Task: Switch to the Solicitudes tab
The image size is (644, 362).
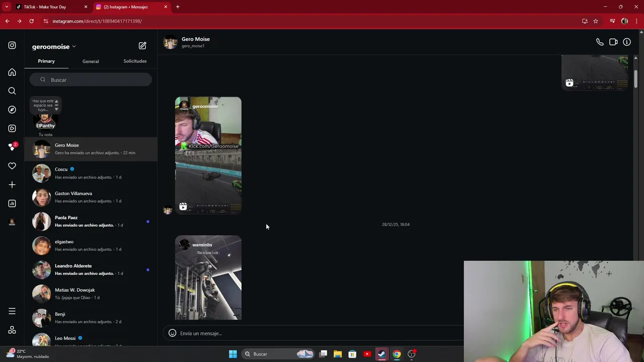Action: [x=135, y=61]
